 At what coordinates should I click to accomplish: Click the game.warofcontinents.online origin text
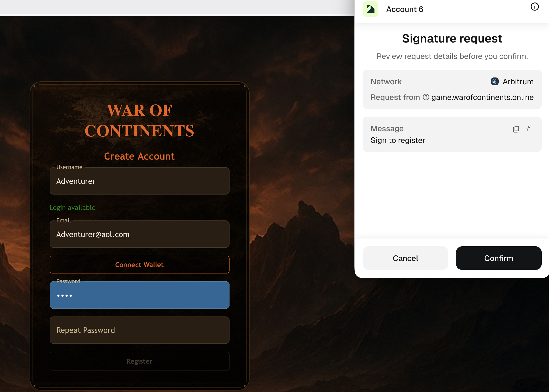tap(483, 97)
